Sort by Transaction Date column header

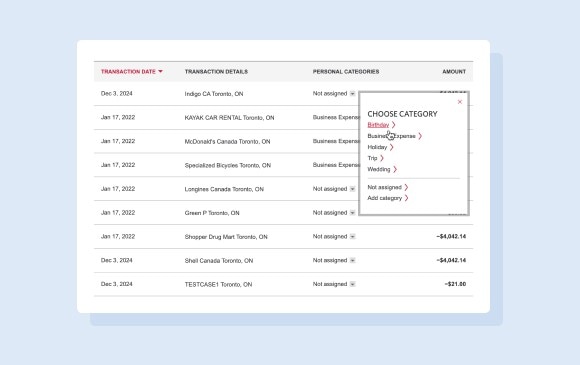pyautogui.click(x=128, y=71)
